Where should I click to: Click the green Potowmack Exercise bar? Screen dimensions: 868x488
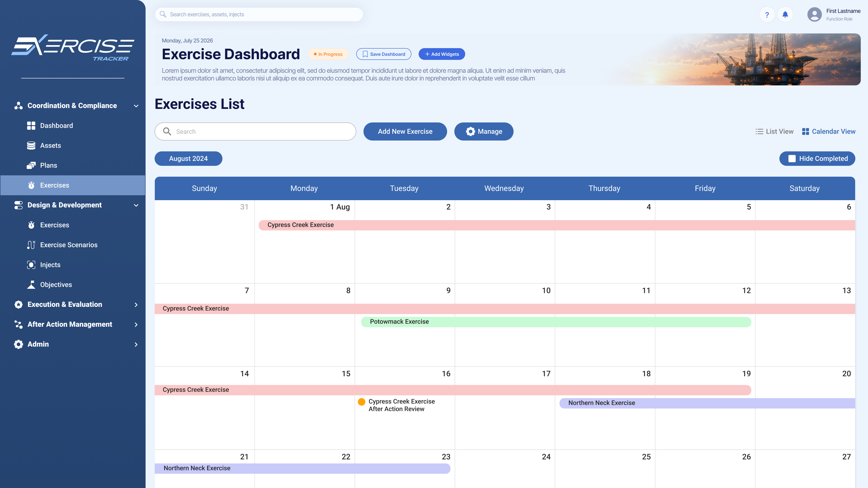click(556, 322)
